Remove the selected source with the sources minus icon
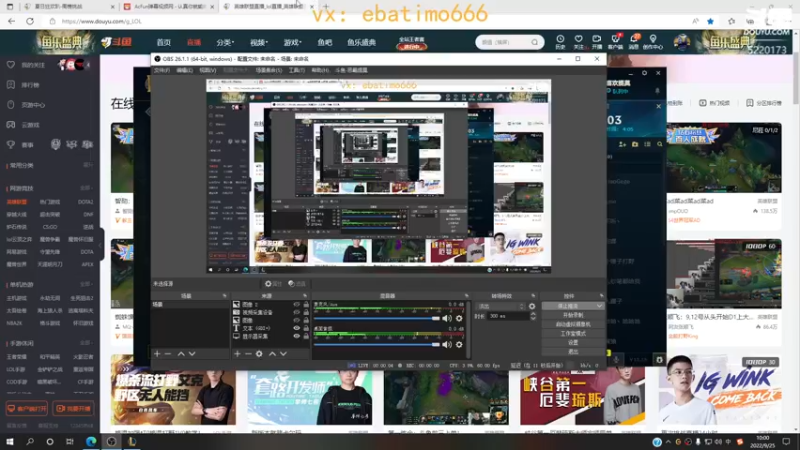The width and height of the screenshot is (800, 450). tap(248, 354)
